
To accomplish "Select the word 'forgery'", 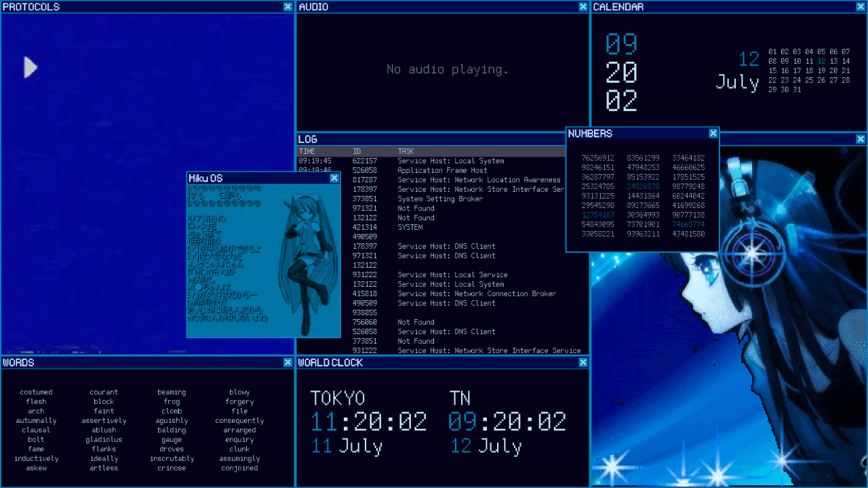I will tap(239, 402).
